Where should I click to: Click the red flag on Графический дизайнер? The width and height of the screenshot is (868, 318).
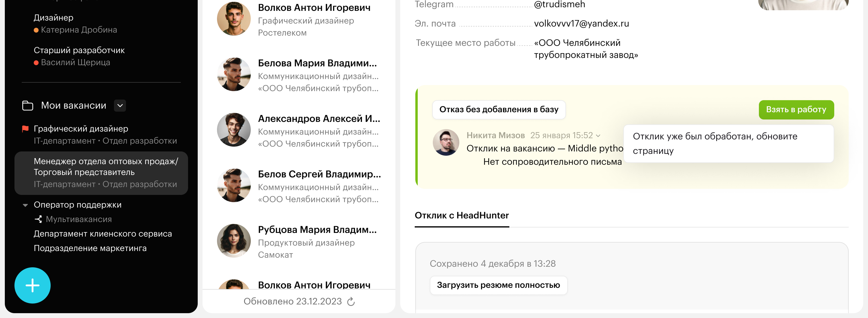coord(25,129)
